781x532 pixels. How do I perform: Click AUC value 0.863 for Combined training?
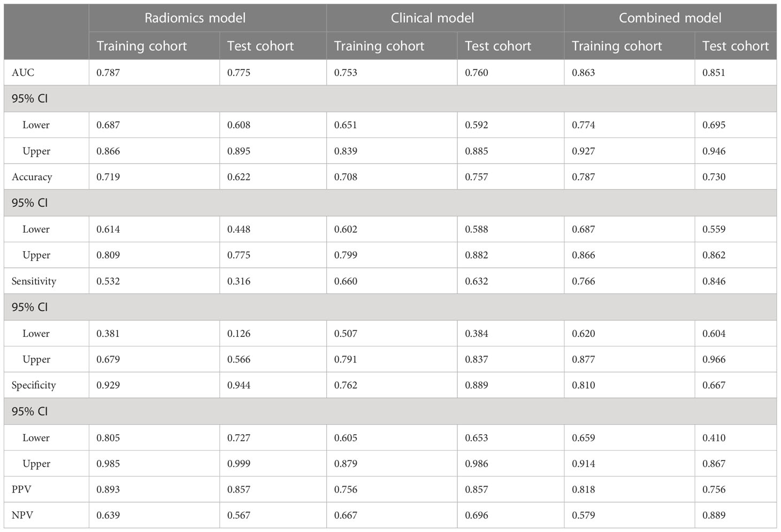[x=584, y=73]
